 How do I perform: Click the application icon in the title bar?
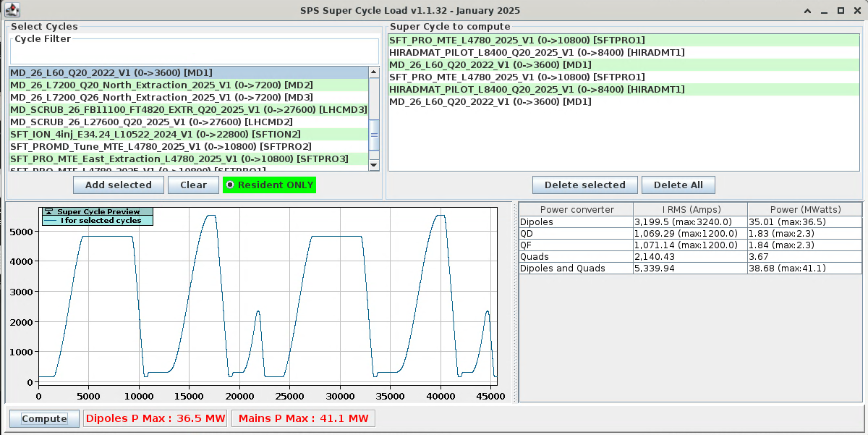[12, 10]
